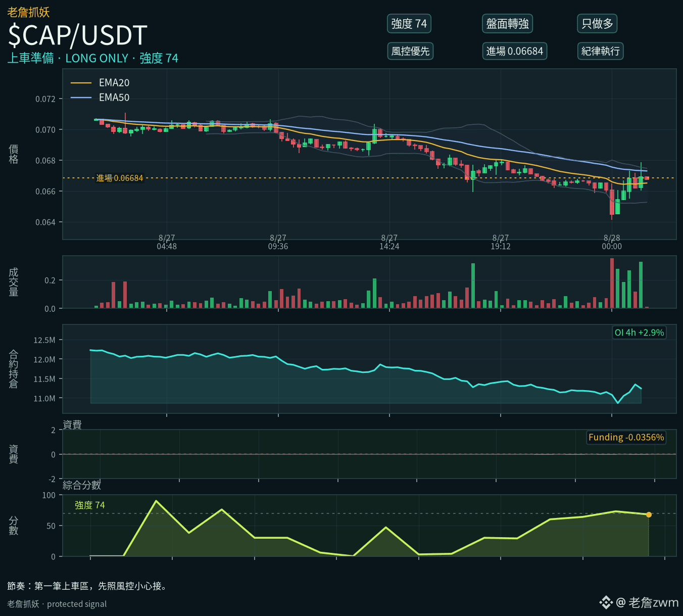Click the $CAP/USDT pair title
Viewport: 683px width, 616px height.
tap(78, 35)
